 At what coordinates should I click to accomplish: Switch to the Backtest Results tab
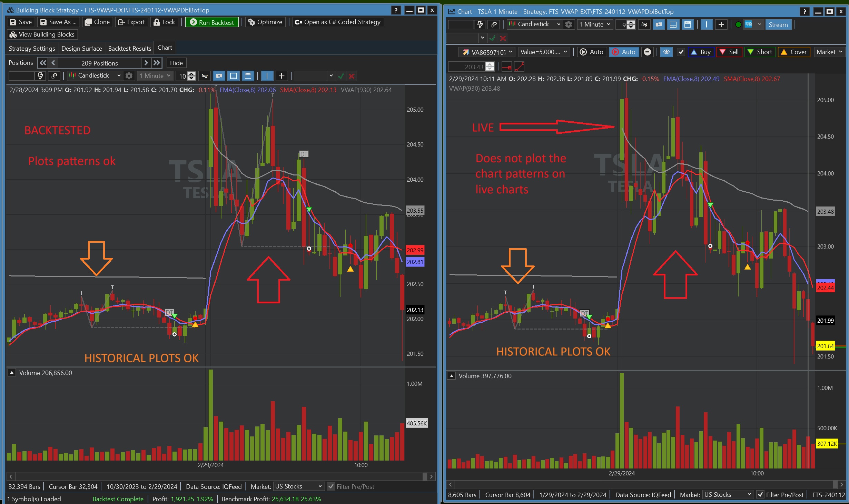click(x=130, y=48)
